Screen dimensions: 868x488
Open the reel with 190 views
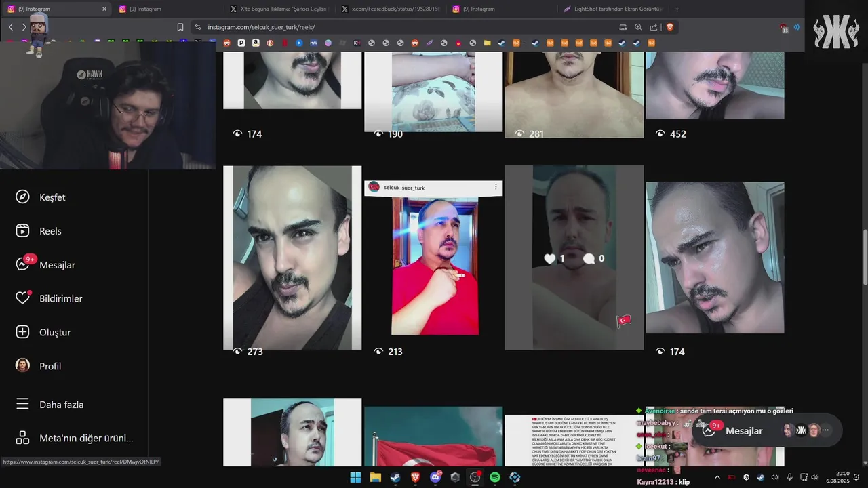pos(433,91)
